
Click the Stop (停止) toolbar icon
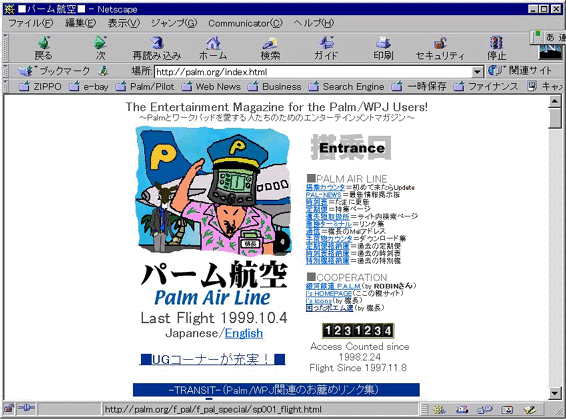pos(497,48)
